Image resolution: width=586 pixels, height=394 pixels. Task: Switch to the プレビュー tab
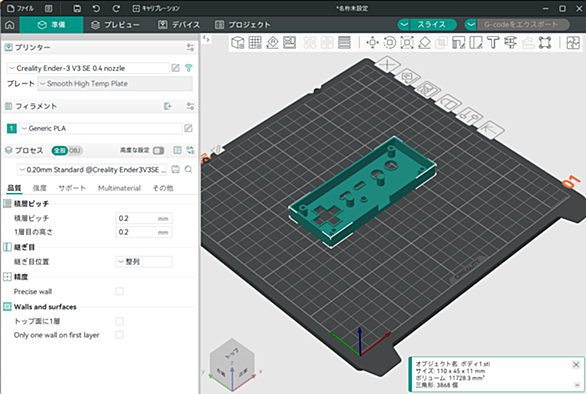click(115, 25)
